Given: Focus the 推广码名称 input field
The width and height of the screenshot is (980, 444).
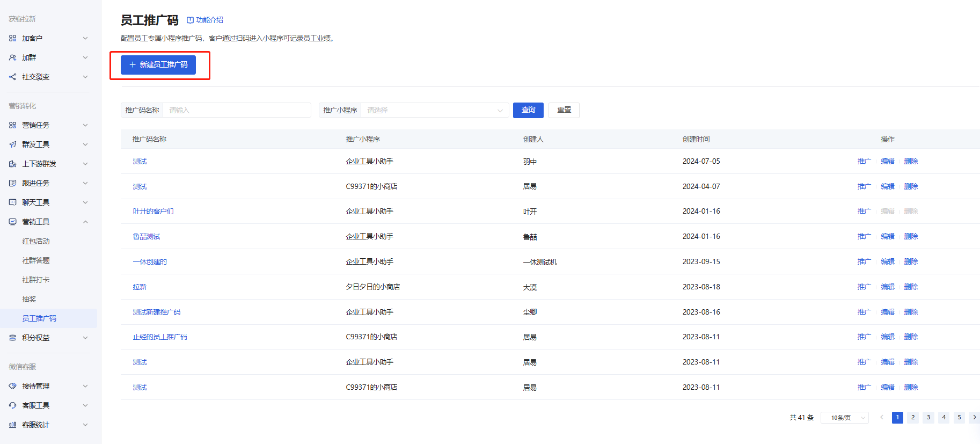Looking at the screenshot, I should coord(237,110).
